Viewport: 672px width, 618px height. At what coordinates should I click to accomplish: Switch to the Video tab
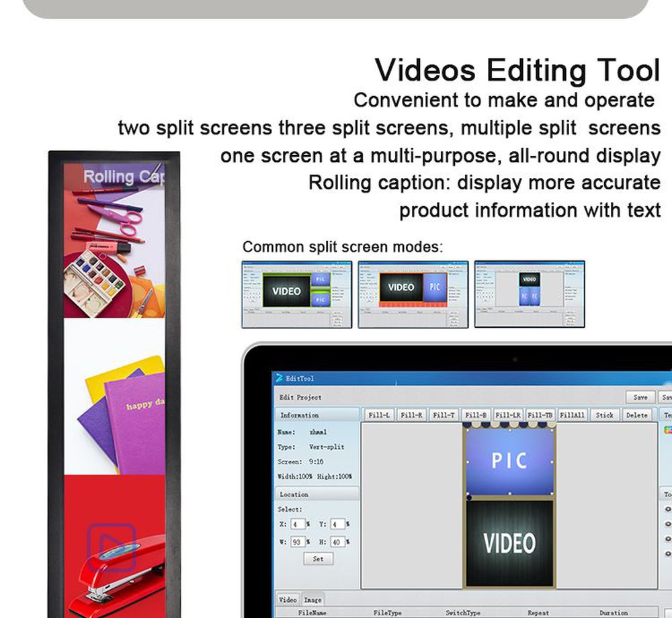click(288, 599)
